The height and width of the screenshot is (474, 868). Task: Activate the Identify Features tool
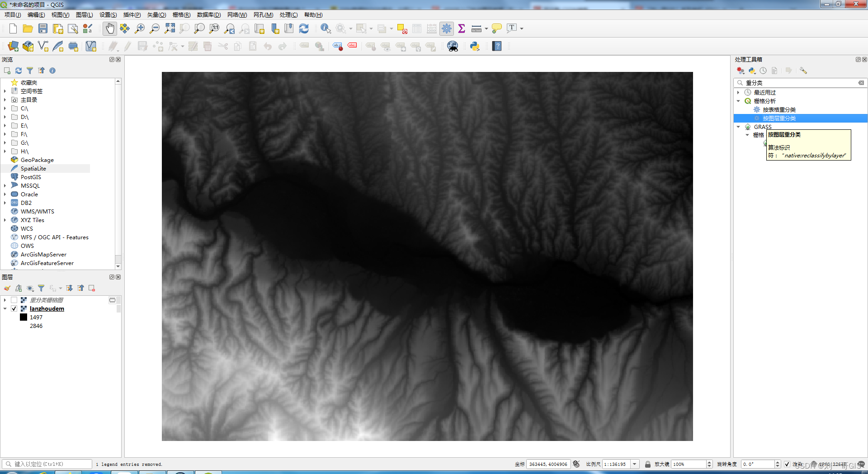pos(325,28)
